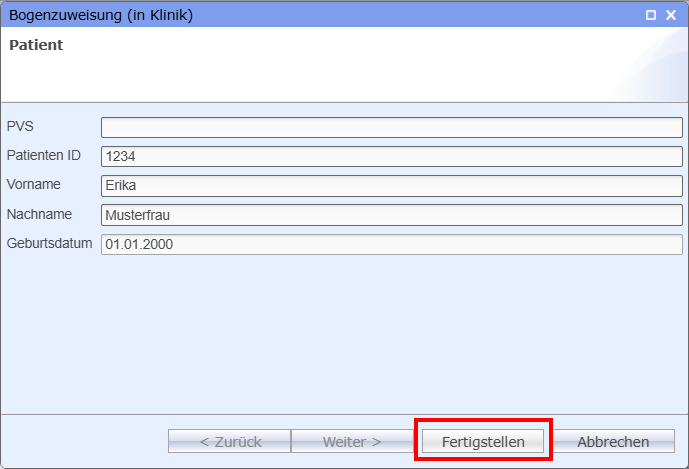This screenshot has height=469, width=689.
Task: Focus the empty PVS input field
Action: (x=392, y=127)
